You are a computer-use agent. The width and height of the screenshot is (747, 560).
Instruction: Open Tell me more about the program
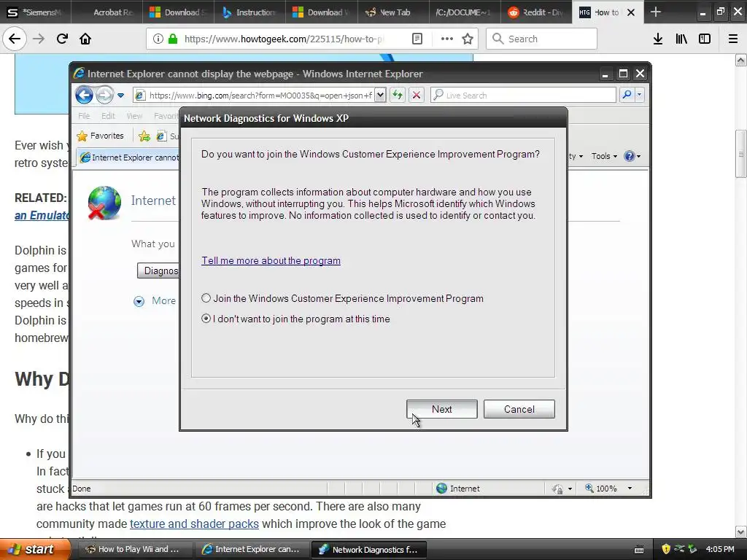(x=271, y=260)
